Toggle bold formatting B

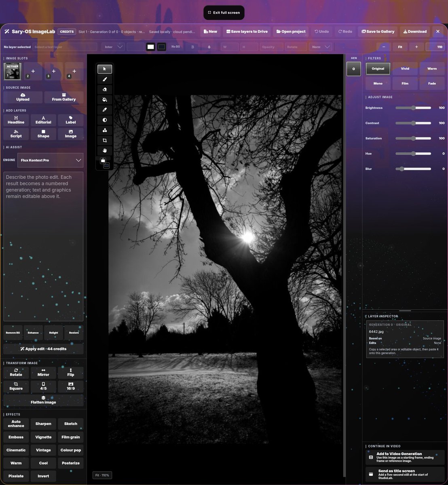(192, 47)
